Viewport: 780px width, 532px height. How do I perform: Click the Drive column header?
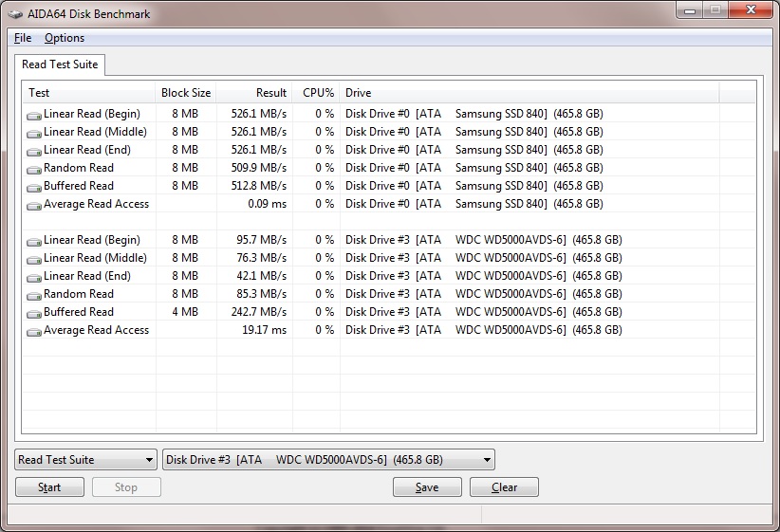529,93
